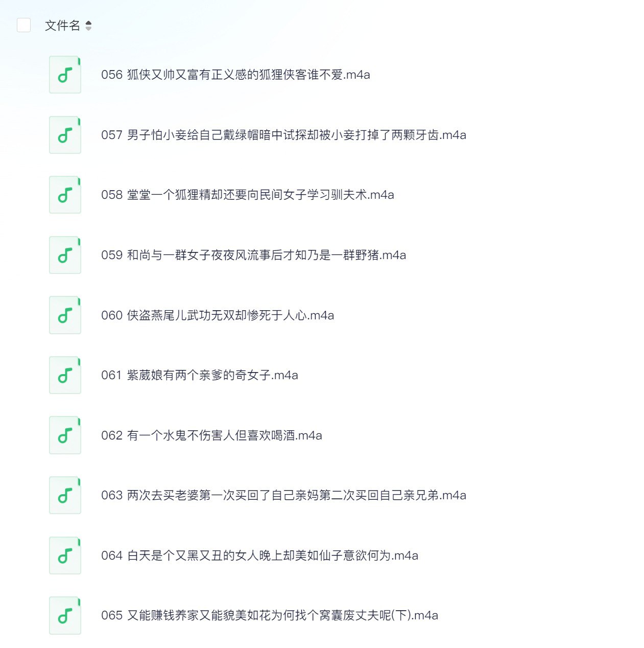Select the audio file icon for 058
The image size is (644, 648).
pyautogui.click(x=64, y=195)
